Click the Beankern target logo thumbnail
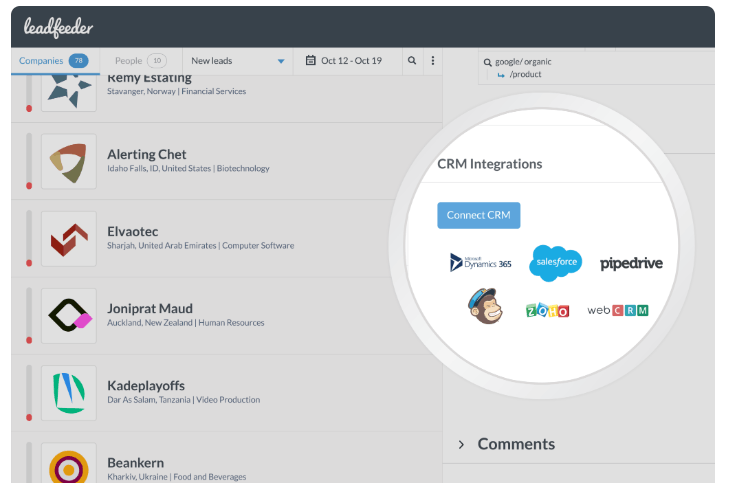 pyautogui.click(x=69, y=463)
